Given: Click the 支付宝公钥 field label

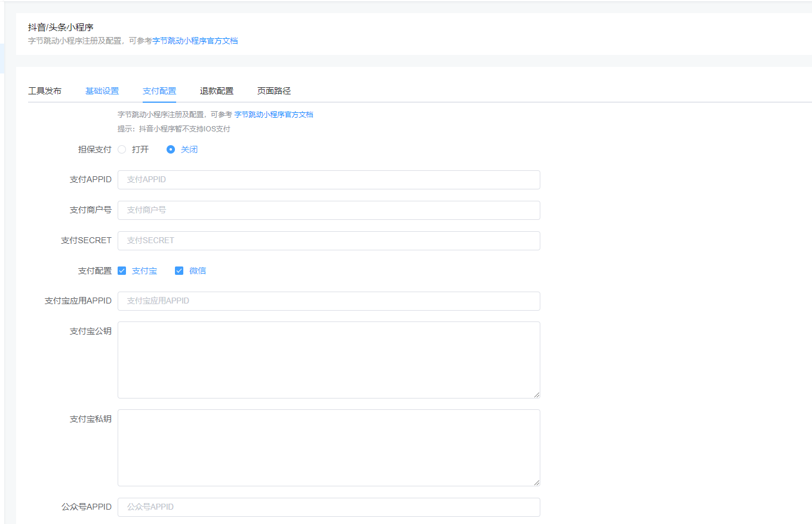Looking at the screenshot, I should click(91, 331).
